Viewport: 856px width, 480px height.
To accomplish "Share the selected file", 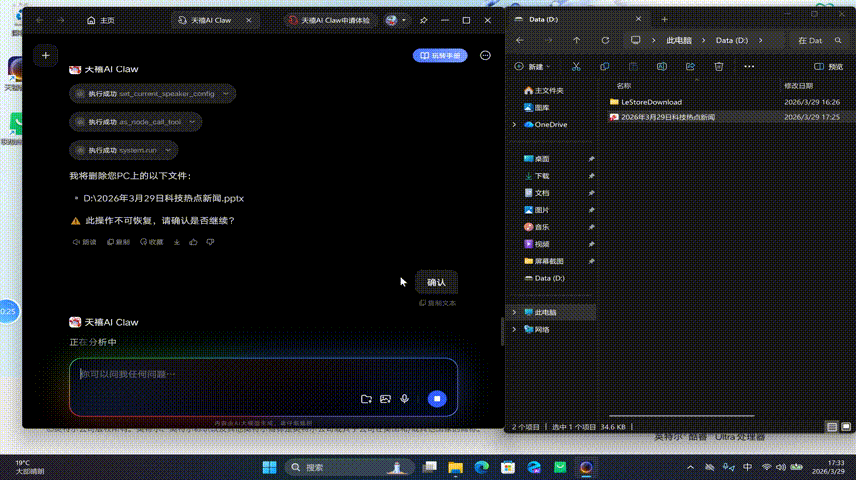I will point(690,67).
